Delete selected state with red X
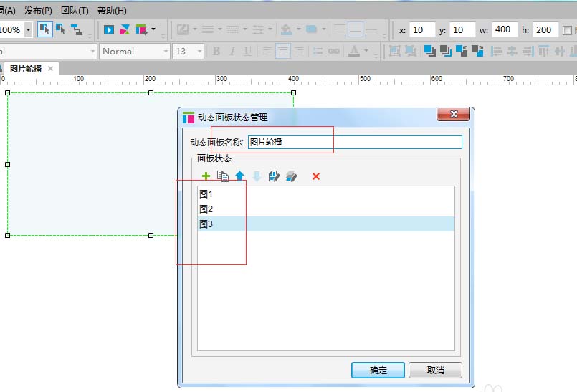 [x=315, y=176]
